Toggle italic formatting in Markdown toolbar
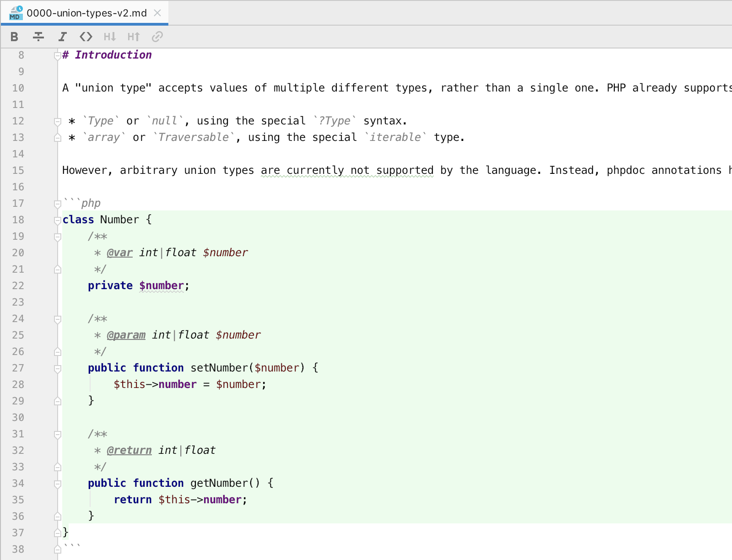Screen dimensions: 732x560 62,37
